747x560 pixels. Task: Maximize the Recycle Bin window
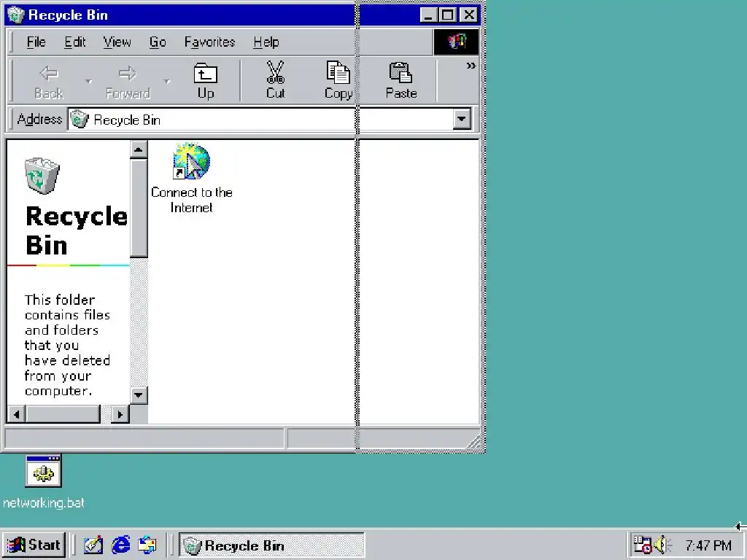(x=447, y=15)
